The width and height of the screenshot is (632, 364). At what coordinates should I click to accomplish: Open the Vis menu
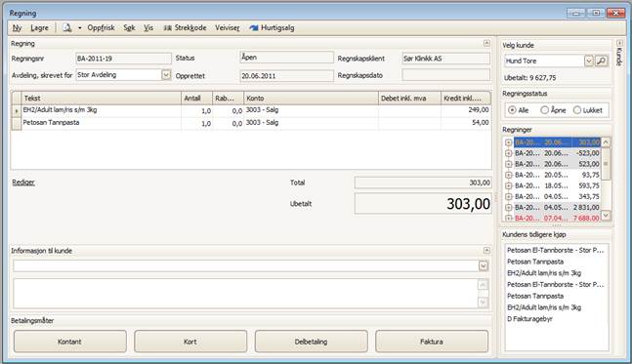148,27
